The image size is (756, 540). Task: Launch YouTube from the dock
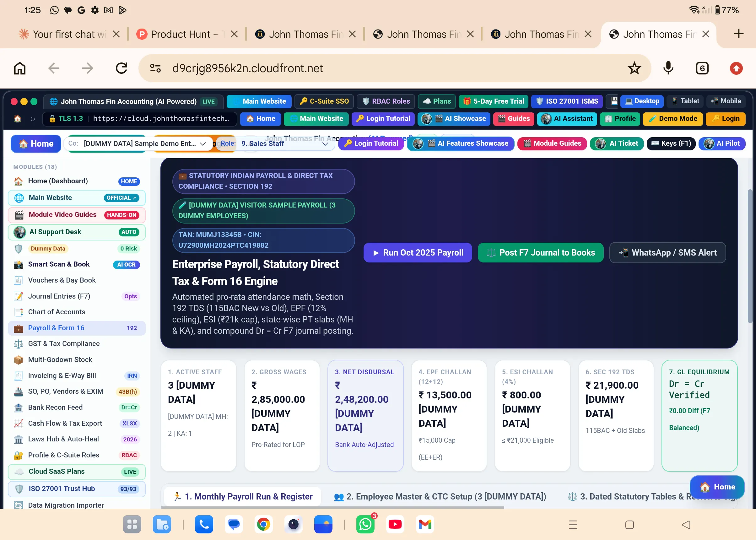395,524
